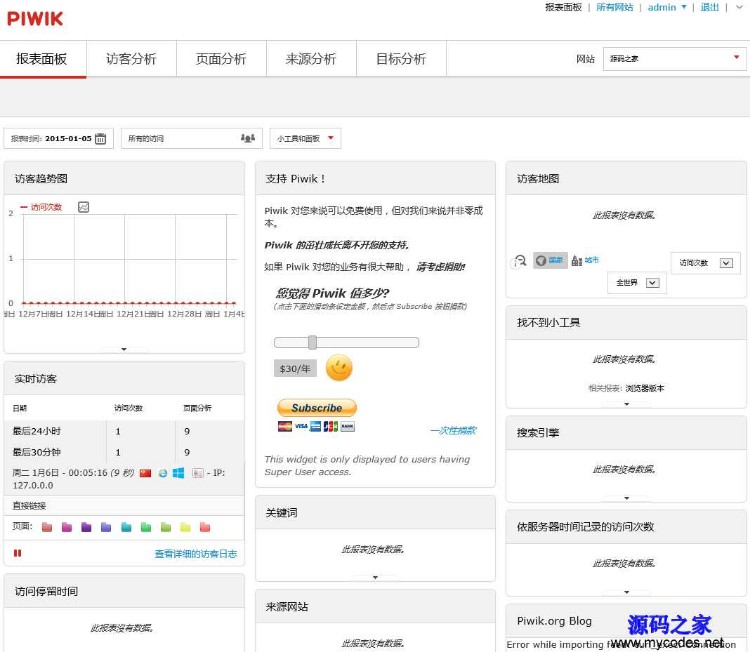Click the $30/年 amount label
This screenshot has height=652, width=750.
295,368
